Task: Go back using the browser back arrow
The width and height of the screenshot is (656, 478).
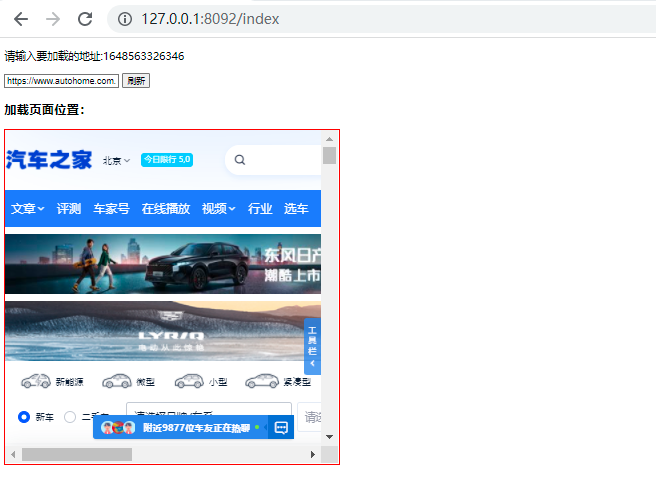Action: (x=20, y=19)
